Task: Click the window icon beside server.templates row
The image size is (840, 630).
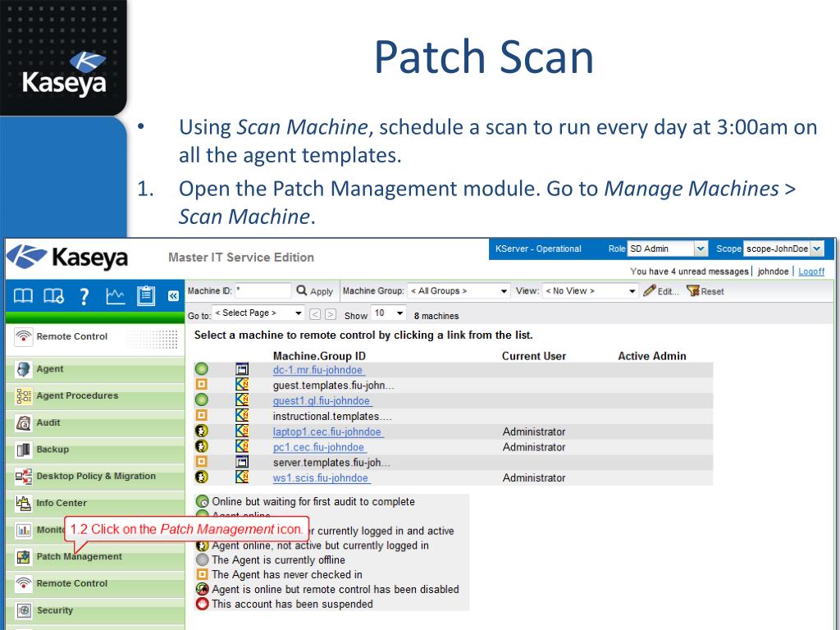Action: click(242, 461)
